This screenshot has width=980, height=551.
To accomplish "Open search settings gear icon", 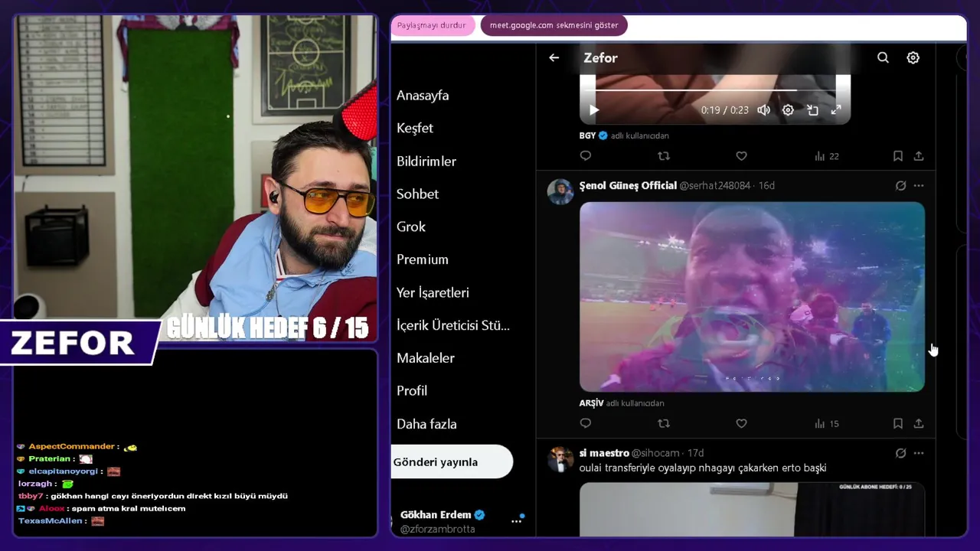I will click(913, 57).
